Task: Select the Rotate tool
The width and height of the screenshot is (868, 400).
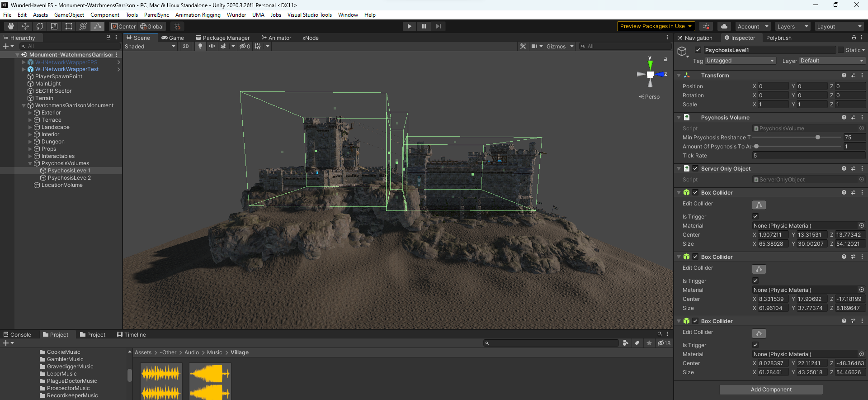Action: click(x=40, y=26)
